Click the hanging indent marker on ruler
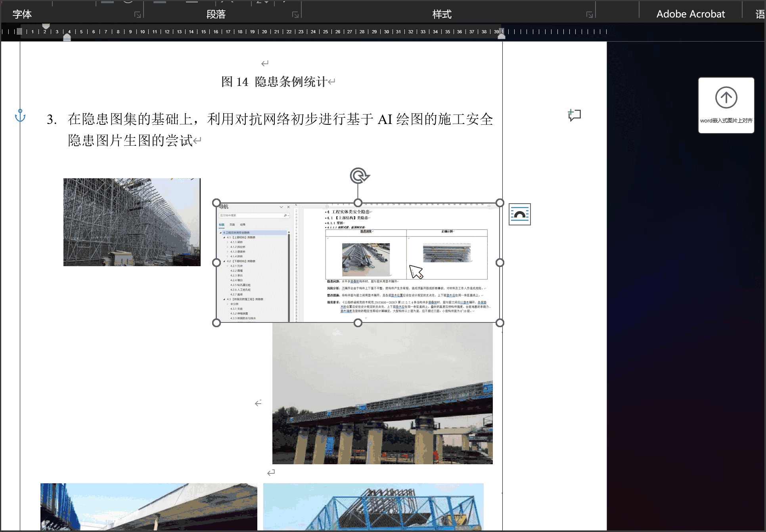The width and height of the screenshot is (766, 532). point(67,37)
